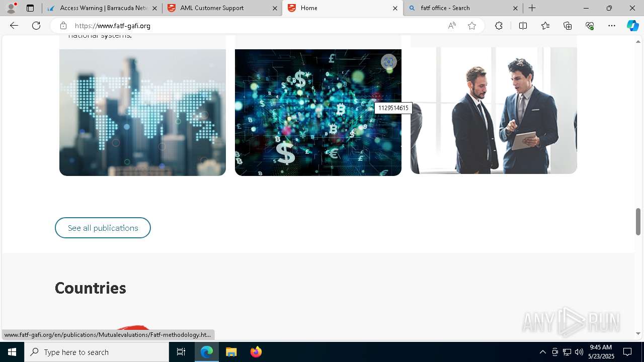Open volume control in tray
The width and height of the screenshot is (644, 362).
tap(579, 352)
